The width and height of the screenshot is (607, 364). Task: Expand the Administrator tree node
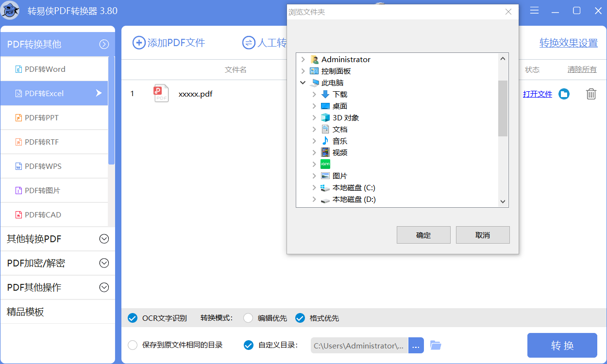303,59
